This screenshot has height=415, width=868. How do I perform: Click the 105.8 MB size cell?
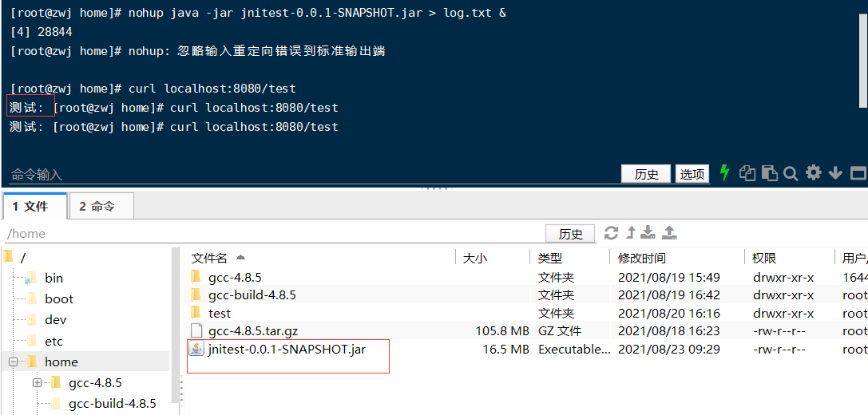pos(502,331)
